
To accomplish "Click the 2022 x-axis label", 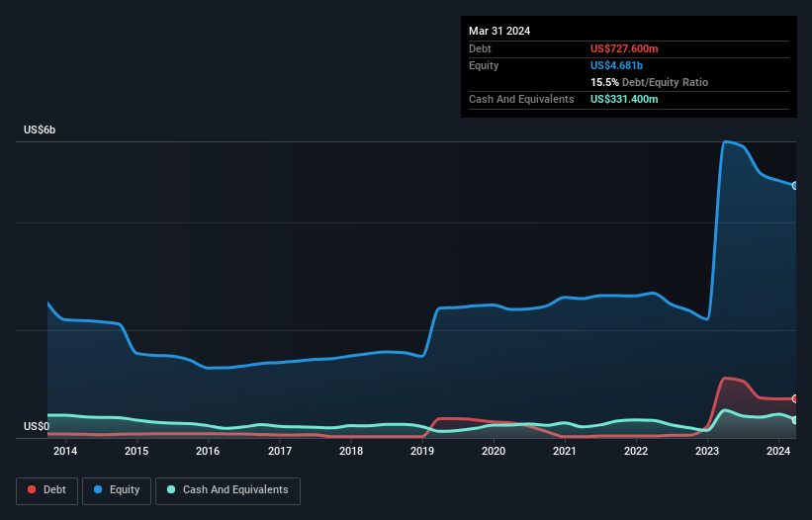I will pos(636,451).
